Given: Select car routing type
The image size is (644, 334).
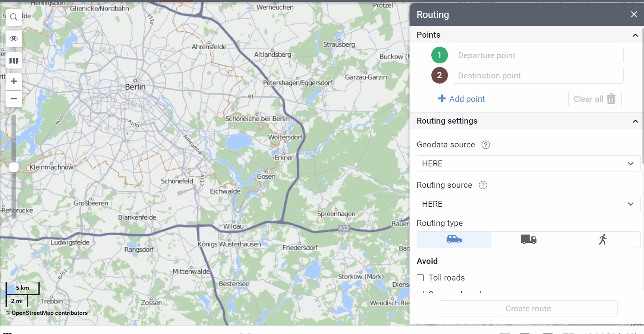Looking at the screenshot, I should pos(454,240).
